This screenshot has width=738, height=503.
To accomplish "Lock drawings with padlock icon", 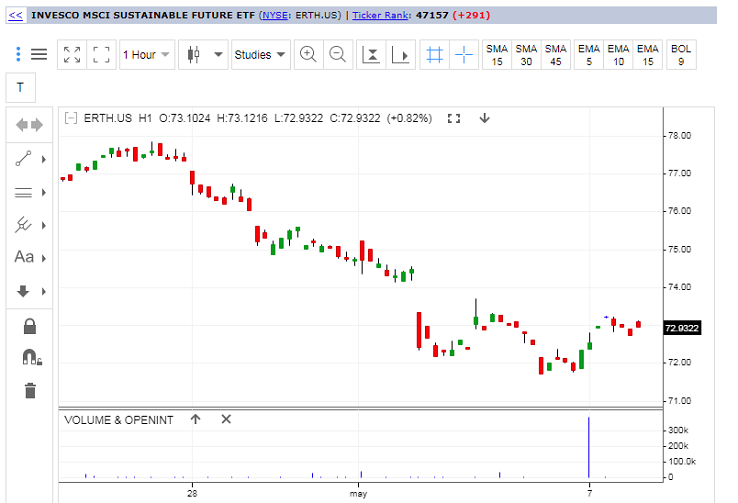I will point(30,326).
